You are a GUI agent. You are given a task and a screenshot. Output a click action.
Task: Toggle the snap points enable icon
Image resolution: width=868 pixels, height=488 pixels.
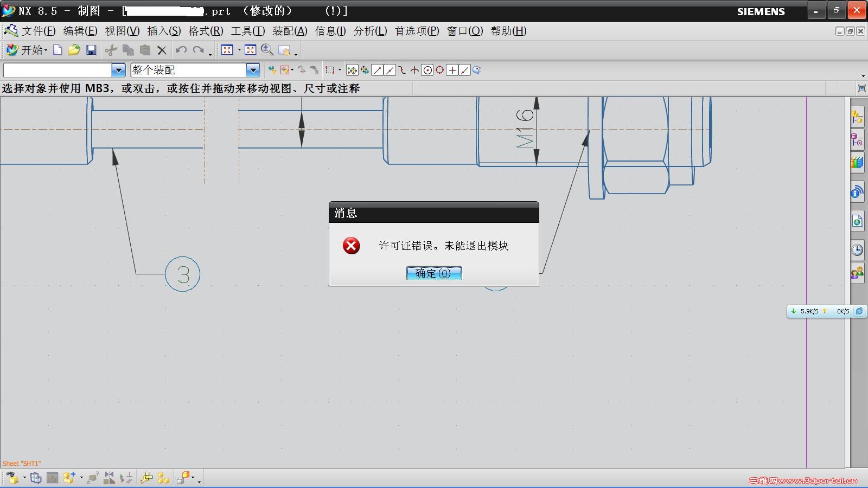[x=352, y=70]
